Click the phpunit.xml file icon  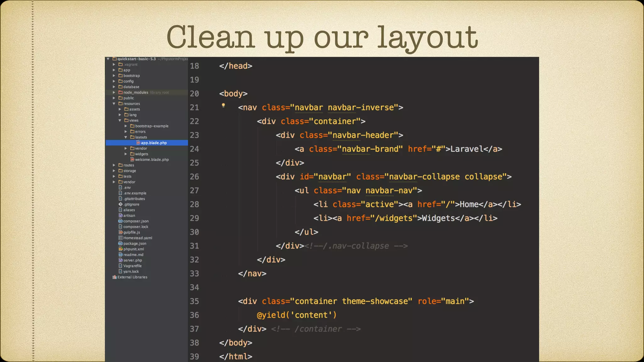tap(120, 249)
